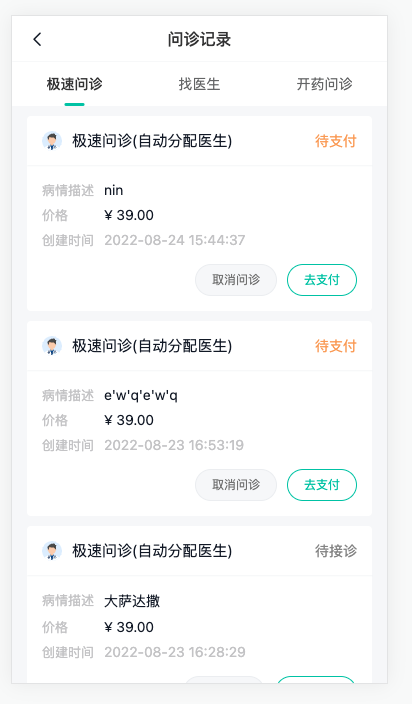The width and height of the screenshot is (412, 704).
Task: Click 待支付 status on first card
Action: click(x=336, y=141)
